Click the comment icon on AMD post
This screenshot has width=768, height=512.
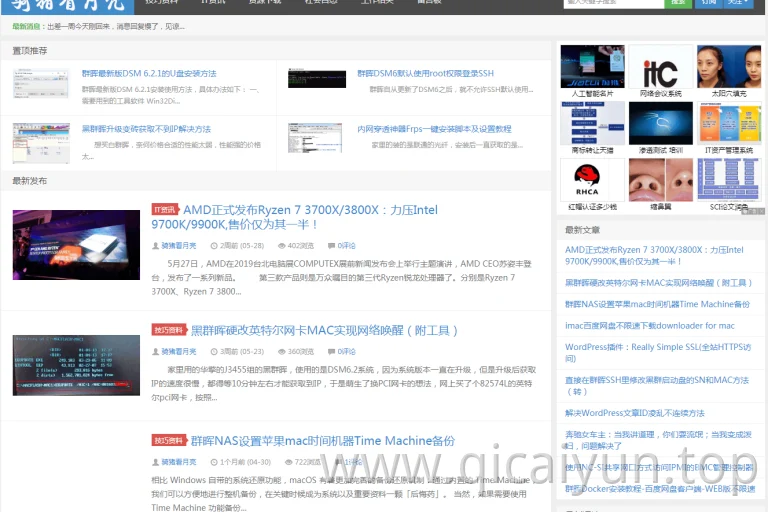coord(331,245)
